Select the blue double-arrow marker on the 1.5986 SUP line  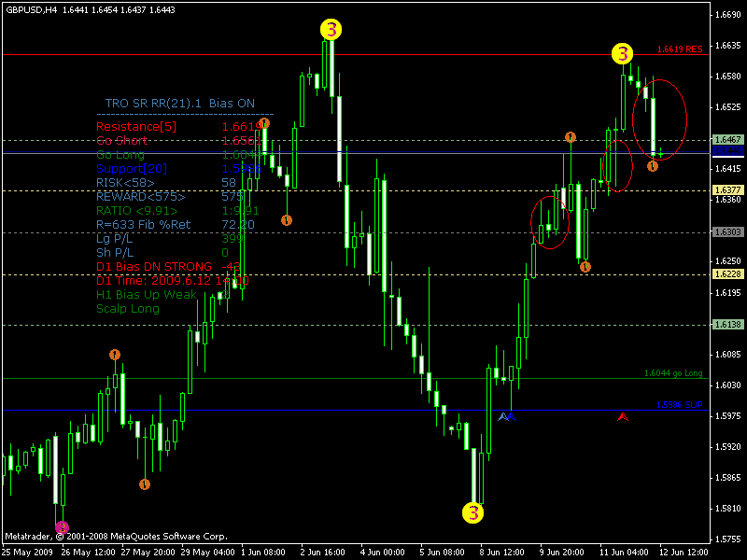tap(506, 417)
